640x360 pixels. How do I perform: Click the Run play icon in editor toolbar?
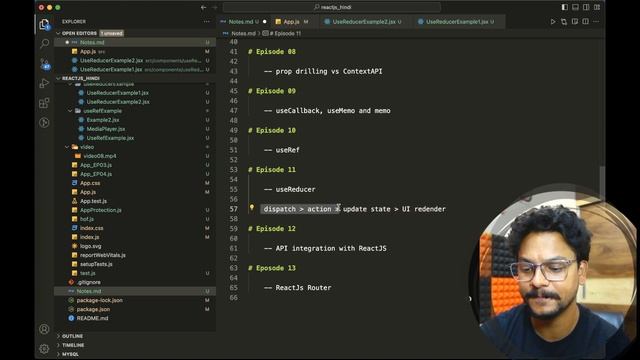click(553, 22)
